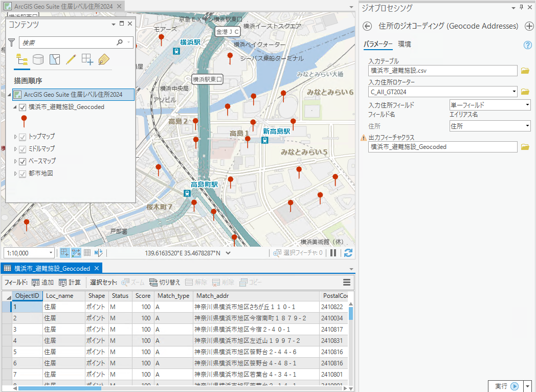Click the Match_addr column header
The height and width of the screenshot is (392, 536).
(256, 296)
